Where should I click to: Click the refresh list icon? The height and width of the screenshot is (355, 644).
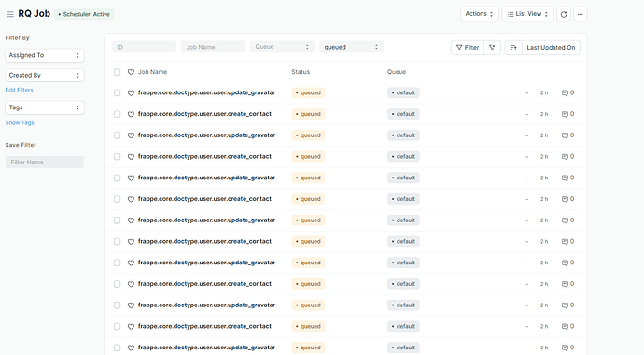[564, 14]
